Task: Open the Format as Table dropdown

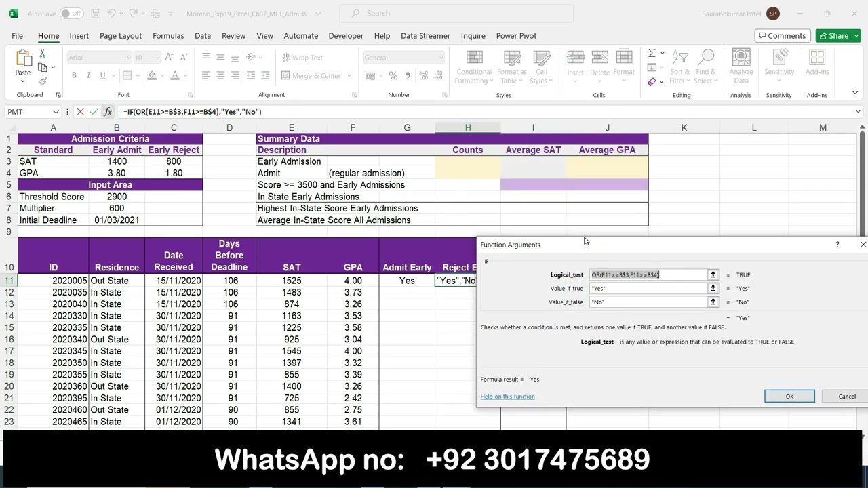Action: (511, 66)
